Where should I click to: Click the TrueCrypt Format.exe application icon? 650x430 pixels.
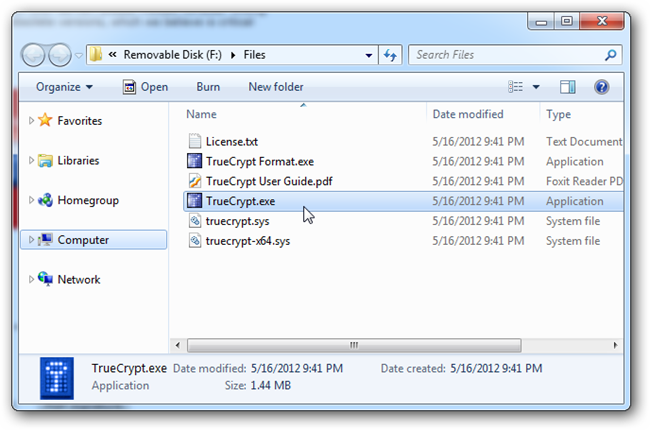pos(194,161)
